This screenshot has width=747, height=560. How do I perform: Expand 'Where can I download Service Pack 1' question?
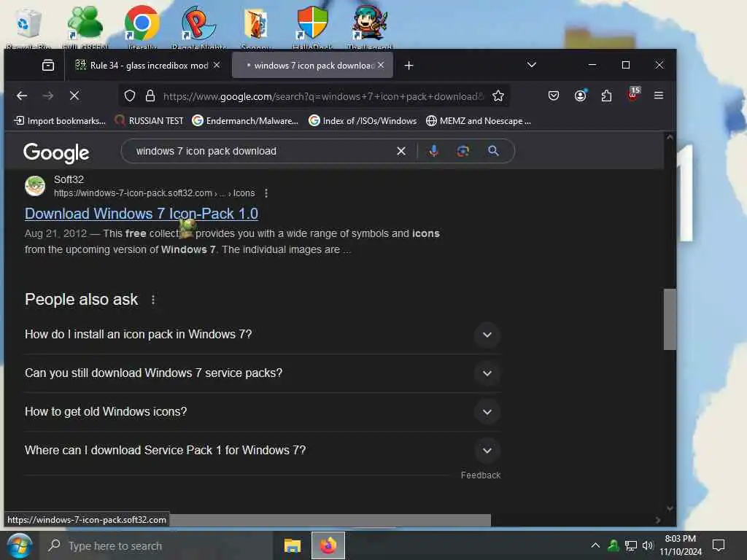coord(487,451)
